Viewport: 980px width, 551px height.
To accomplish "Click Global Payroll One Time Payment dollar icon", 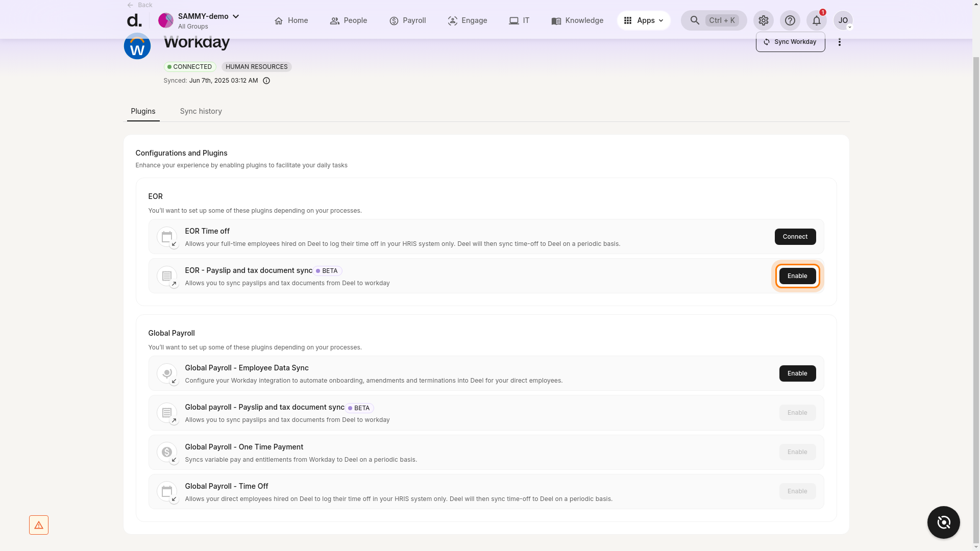I will tap(166, 452).
